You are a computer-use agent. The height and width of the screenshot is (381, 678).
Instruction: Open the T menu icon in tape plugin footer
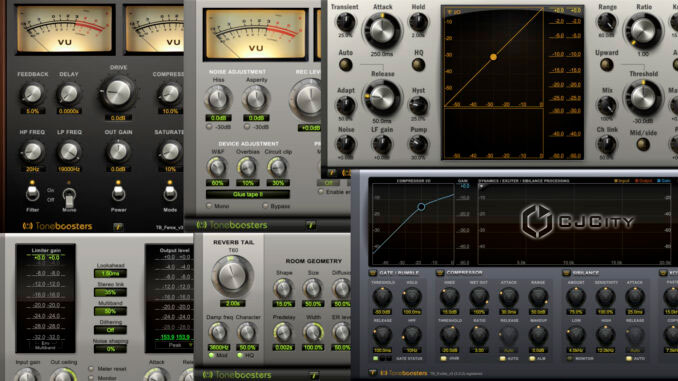[310, 225]
